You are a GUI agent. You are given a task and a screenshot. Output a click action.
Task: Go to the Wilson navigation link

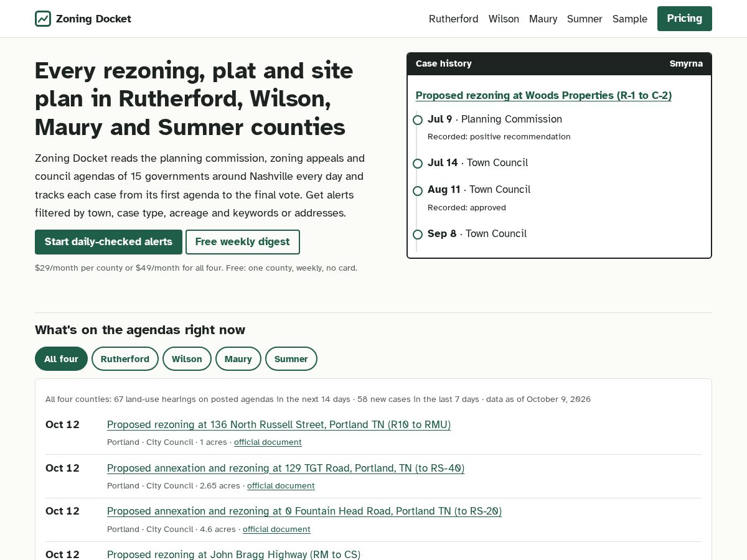click(x=504, y=19)
